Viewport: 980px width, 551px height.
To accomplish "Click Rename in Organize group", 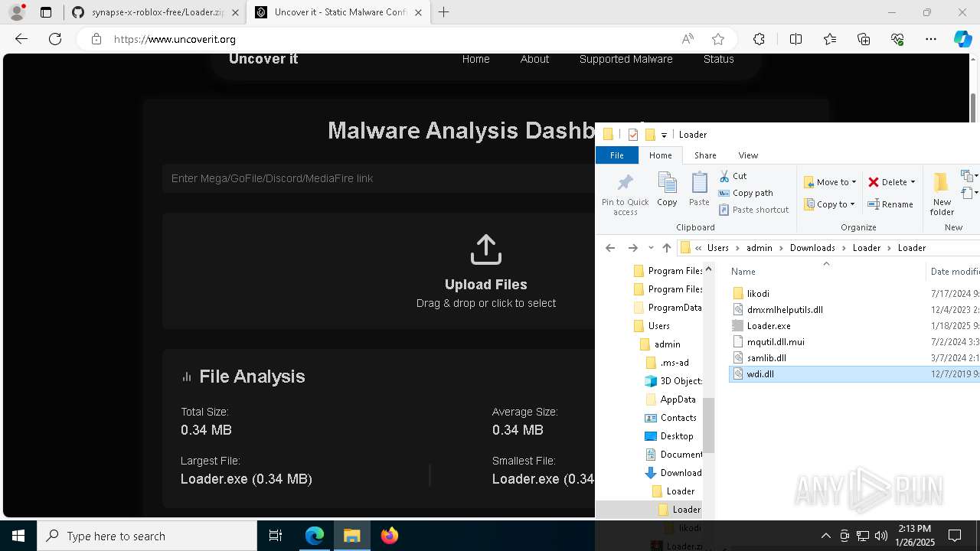I will click(x=890, y=204).
